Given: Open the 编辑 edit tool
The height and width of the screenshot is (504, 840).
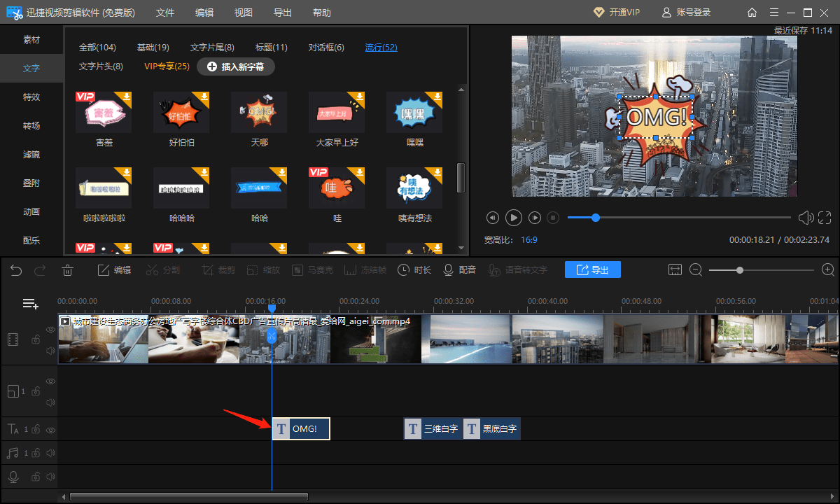Looking at the screenshot, I should [114, 270].
